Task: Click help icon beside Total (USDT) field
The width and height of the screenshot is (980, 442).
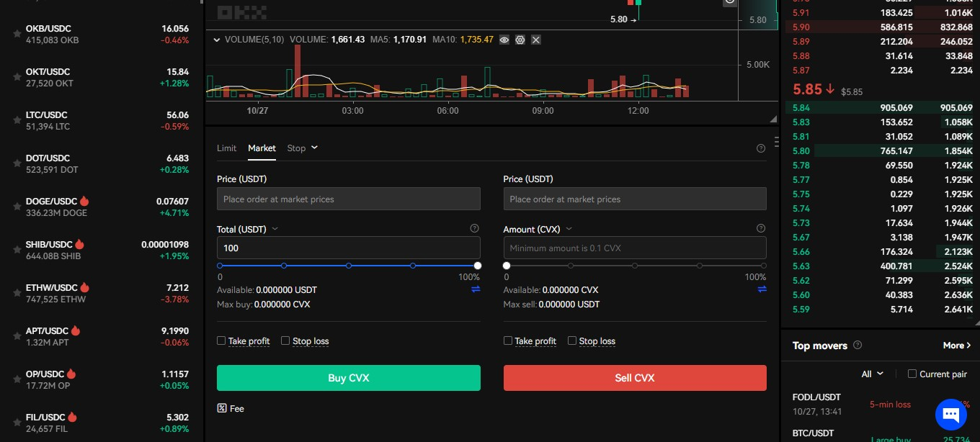Action: coord(474,229)
